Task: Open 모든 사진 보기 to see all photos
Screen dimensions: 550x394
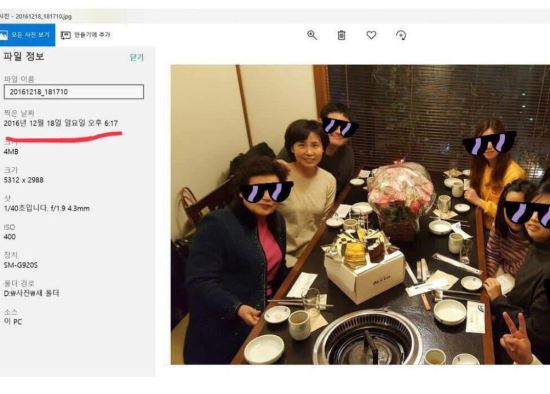Action: tap(27, 35)
